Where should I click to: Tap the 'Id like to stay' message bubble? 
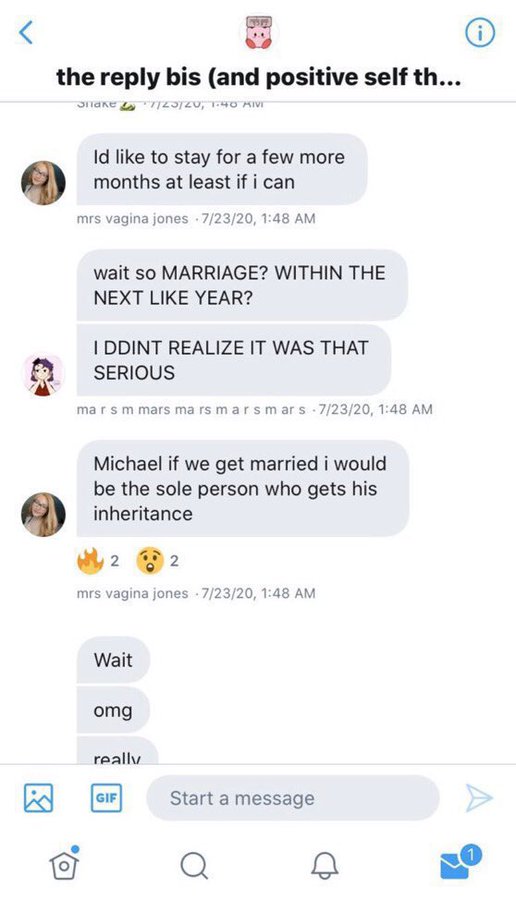point(222,169)
